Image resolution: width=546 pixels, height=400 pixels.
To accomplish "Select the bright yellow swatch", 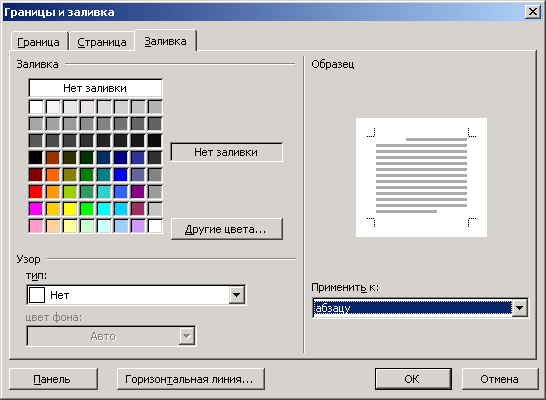I will (70, 209).
